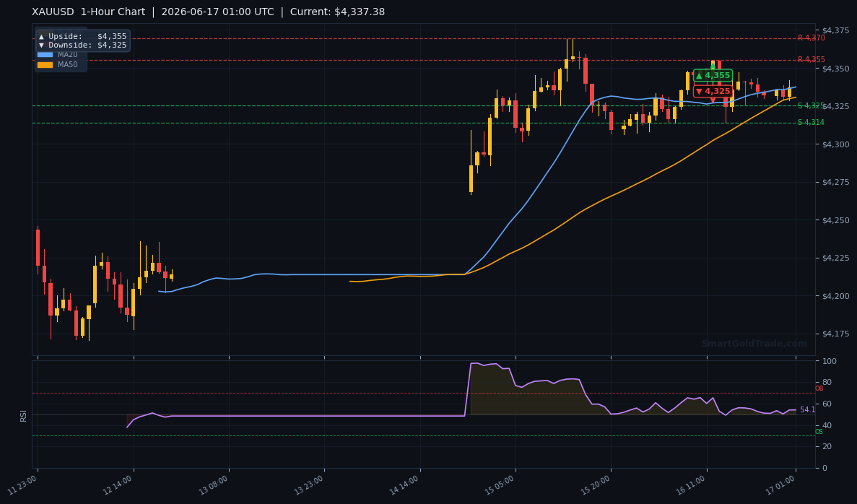
Task: Select the S 4,314 support label
Action: (x=811, y=123)
